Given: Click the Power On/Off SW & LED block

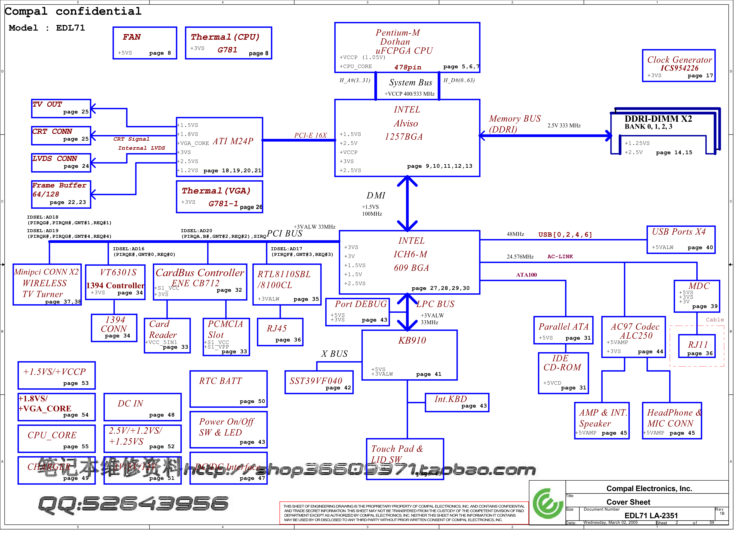Looking at the screenshot, I should (228, 430).
